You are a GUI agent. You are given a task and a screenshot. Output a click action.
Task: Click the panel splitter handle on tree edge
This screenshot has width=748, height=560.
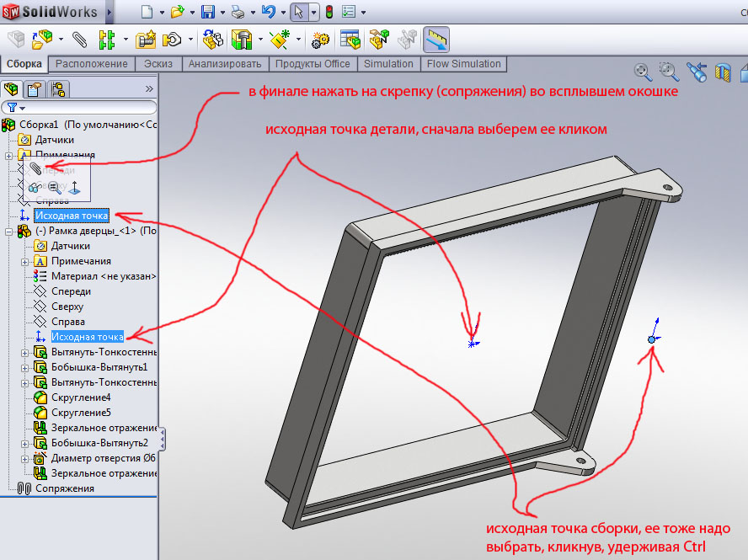pyautogui.click(x=163, y=438)
